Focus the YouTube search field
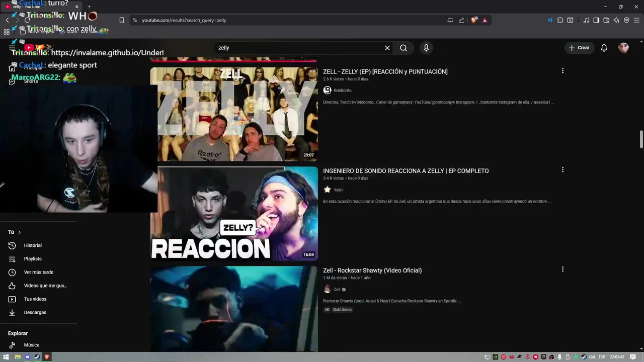 click(x=299, y=48)
